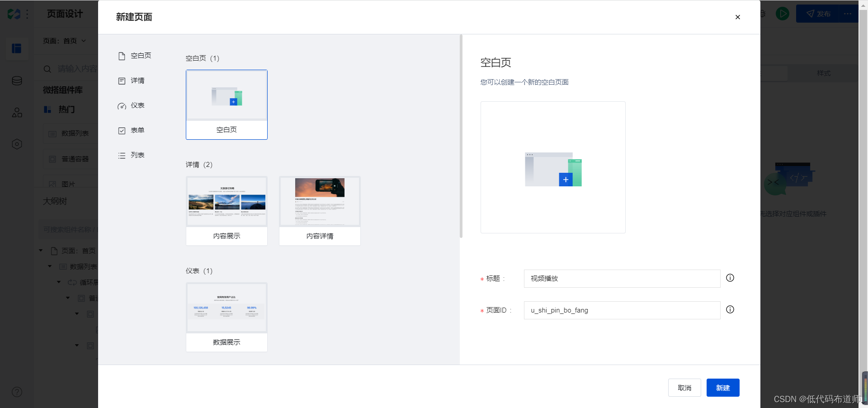Choose the 数据展示 template thumbnail
Screen dimensions: 868x408
pyautogui.click(x=226, y=317)
